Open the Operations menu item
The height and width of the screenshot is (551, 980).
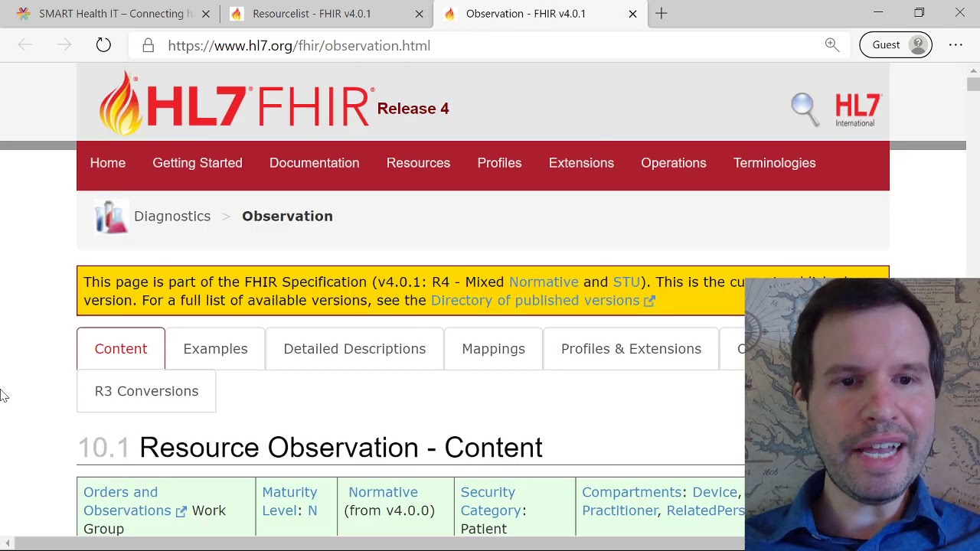click(674, 163)
